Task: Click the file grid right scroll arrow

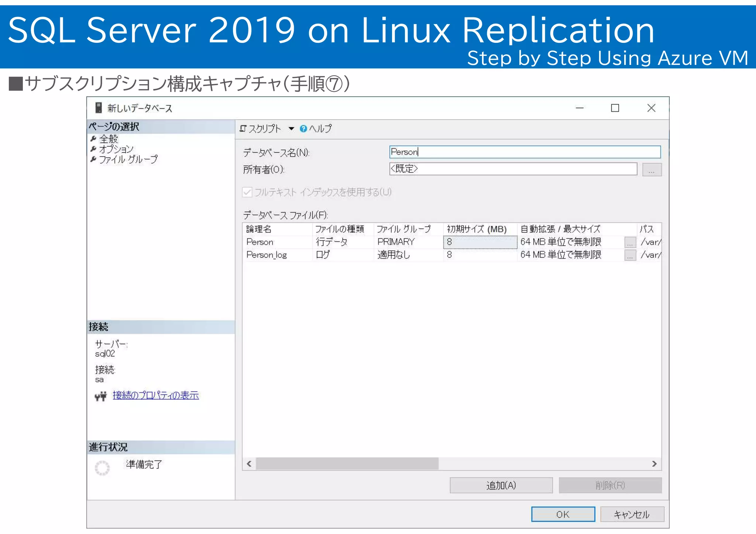Action: (x=654, y=464)
